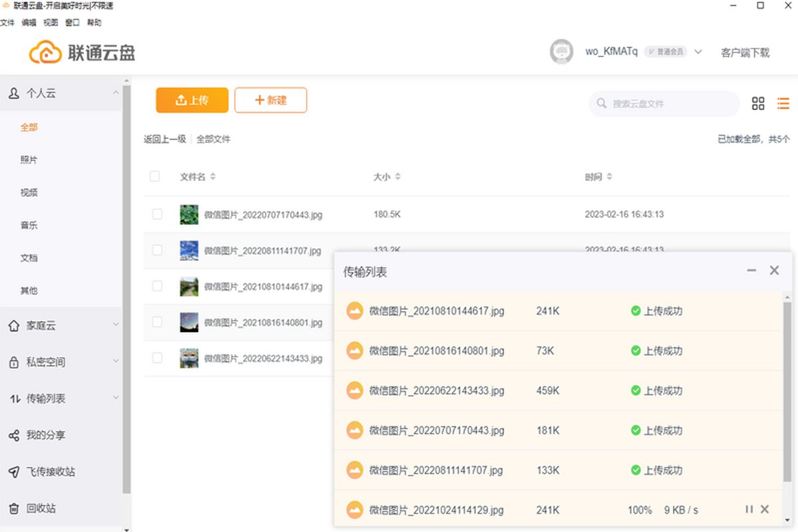Click 全部文件 breadcrumb link

[x=213, y=140]
